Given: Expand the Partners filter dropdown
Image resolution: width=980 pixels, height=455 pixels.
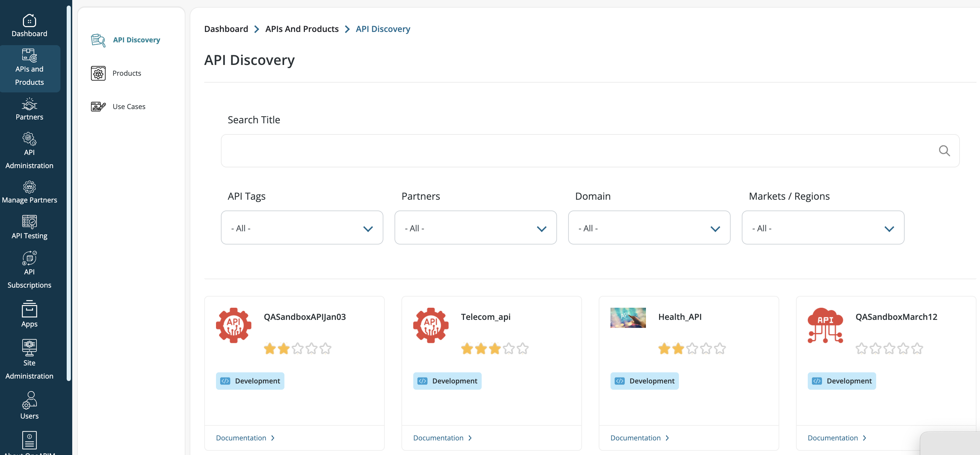Looking at the screenshot, I should [475, 228].
